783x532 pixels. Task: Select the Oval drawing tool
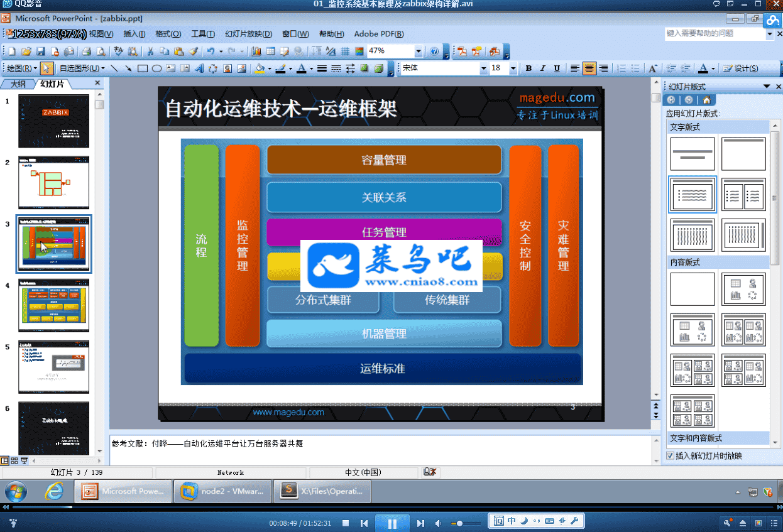156,68
